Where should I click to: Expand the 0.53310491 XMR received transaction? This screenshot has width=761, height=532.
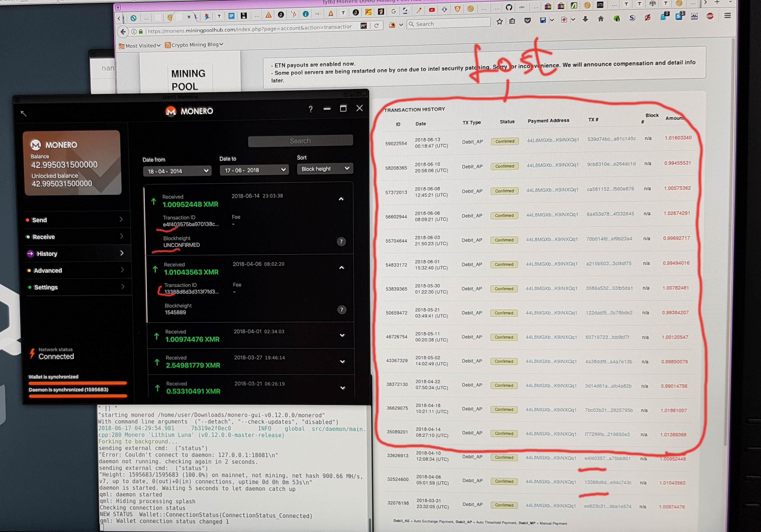(x=343, y=388)
